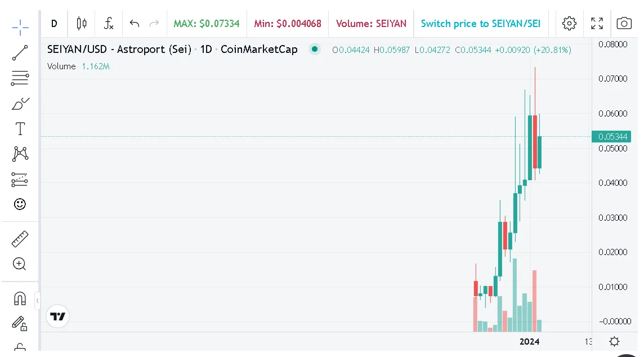Open chart settings gear
The image size is (644, 357).
coord(569,24)
